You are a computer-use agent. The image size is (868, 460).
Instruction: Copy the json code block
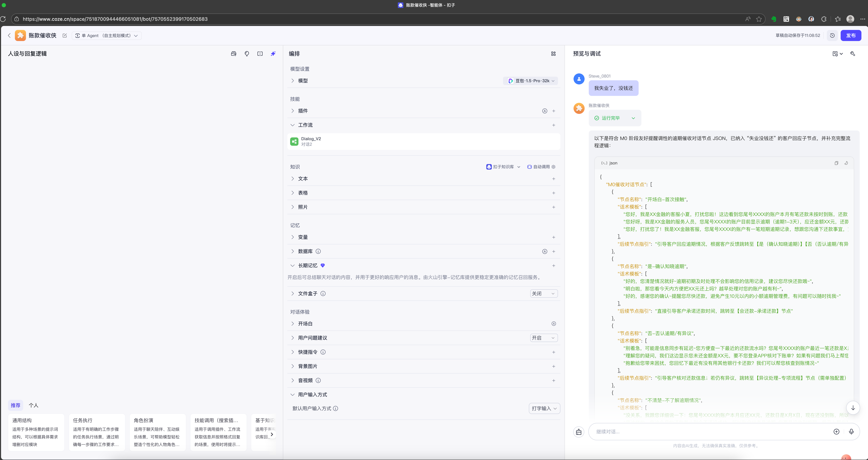[836, 163]
